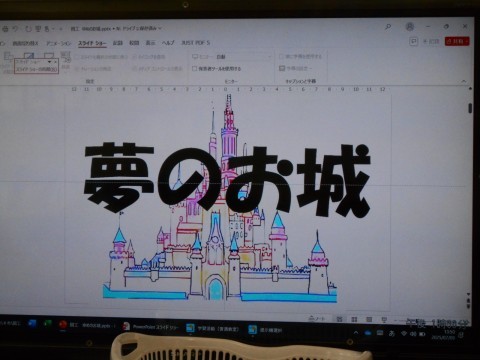The width and height of the screenshot is (480, 360).
Task: Open the user account profile icon
Action: click(410, 27)
